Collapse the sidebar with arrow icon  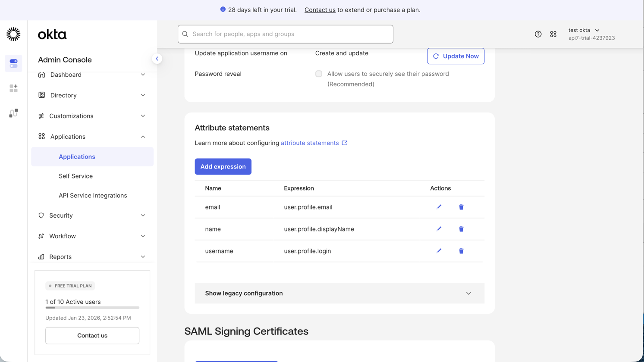tap(157, 59)
